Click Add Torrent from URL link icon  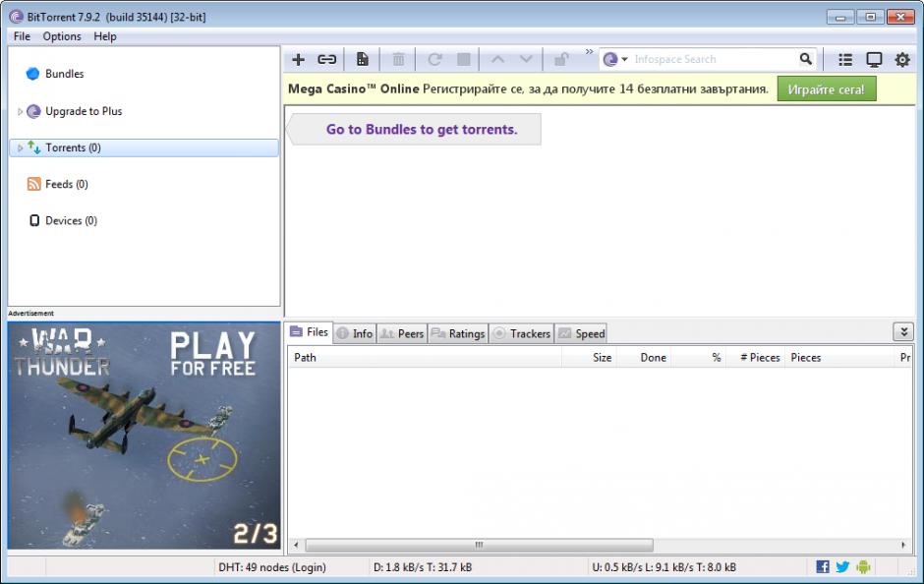tap(327, 60)
